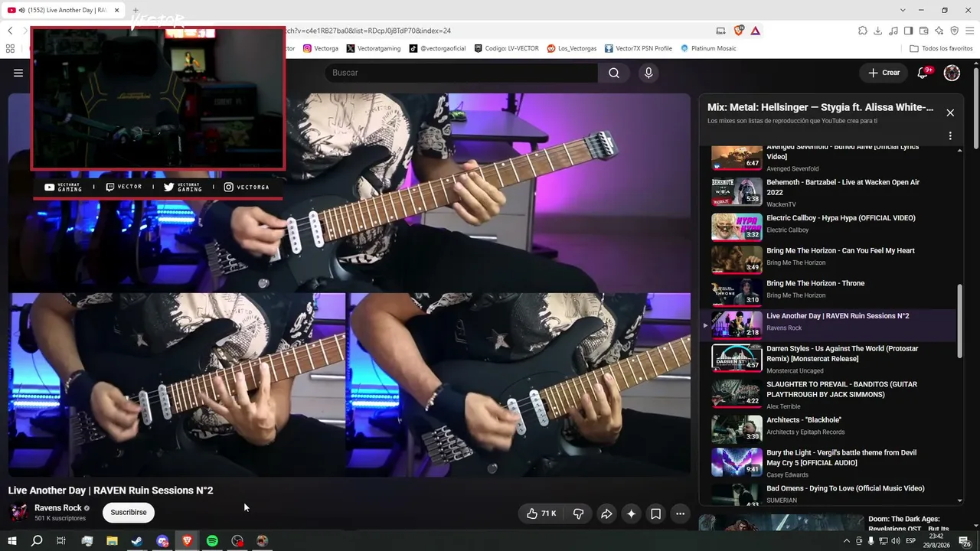This screenshot has width=980, height=551.
Task: Open Brave Rewards triangle icon
Action: tap(756, 31)
